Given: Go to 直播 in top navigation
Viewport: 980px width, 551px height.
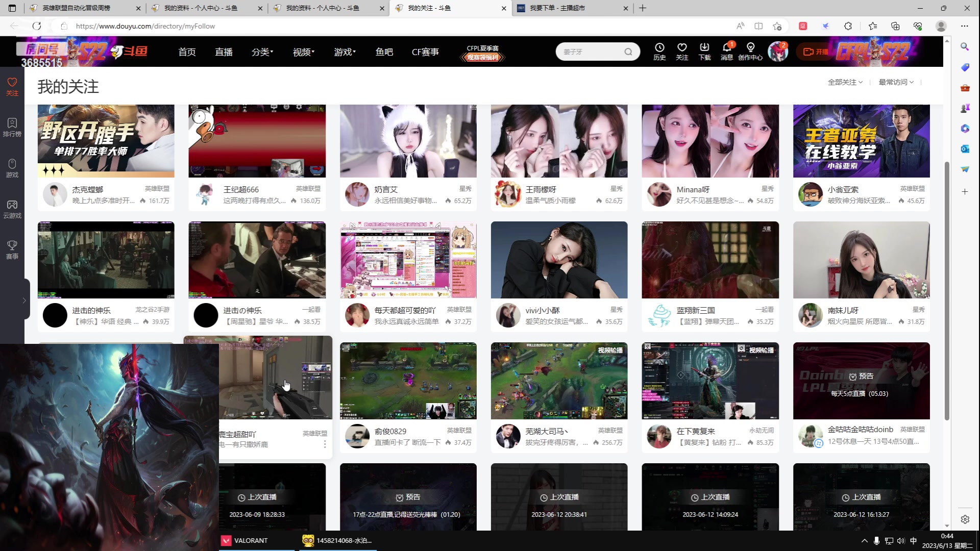Looking at the screenshot, I should [224, 52].
